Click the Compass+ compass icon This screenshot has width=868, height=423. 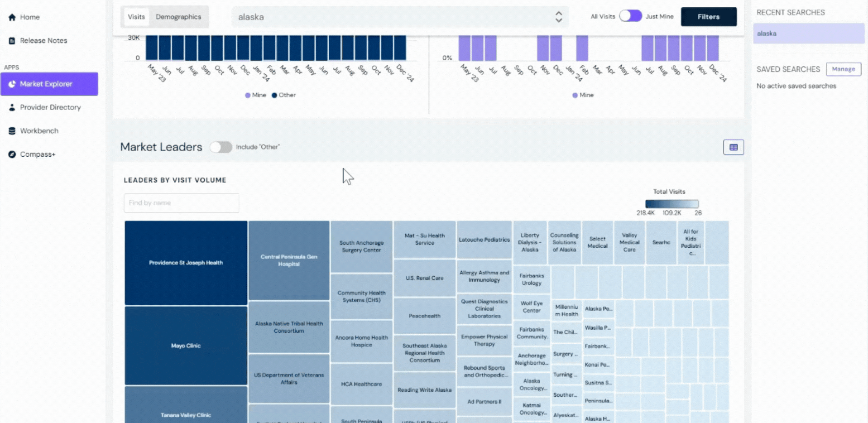point(12,154)
